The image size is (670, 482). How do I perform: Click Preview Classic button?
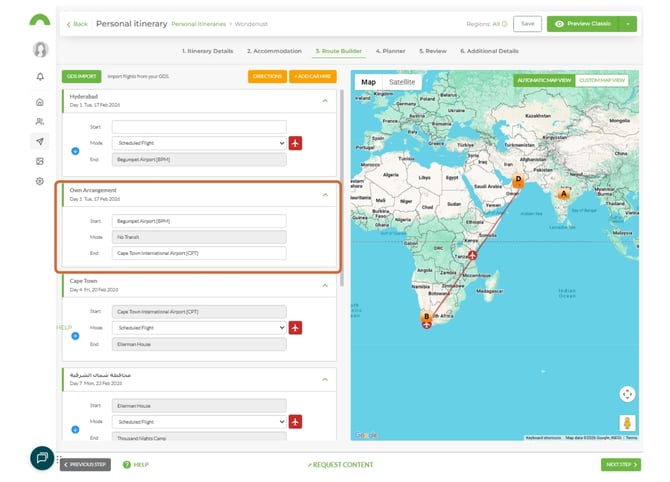[x=583, y=24]
